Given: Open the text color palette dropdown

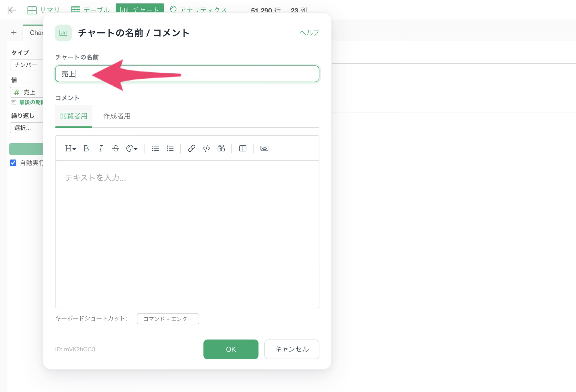Looking at the screenshot, I should 132,149.
